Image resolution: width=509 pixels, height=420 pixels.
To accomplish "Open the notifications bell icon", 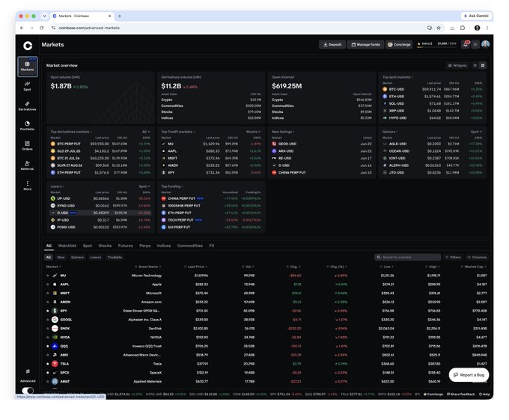I will point(466,44).
